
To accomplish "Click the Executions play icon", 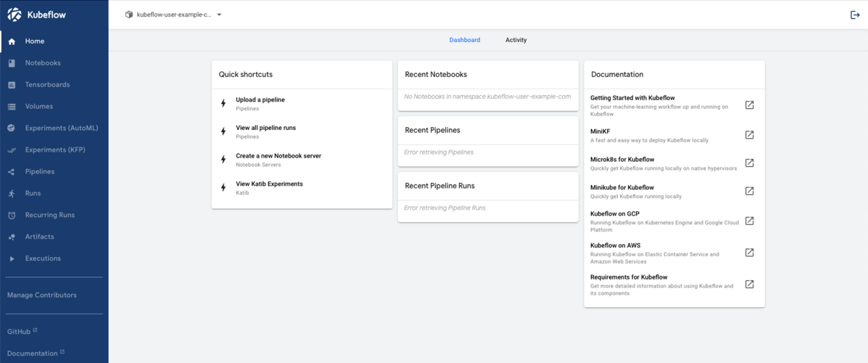I will point(12,258).
